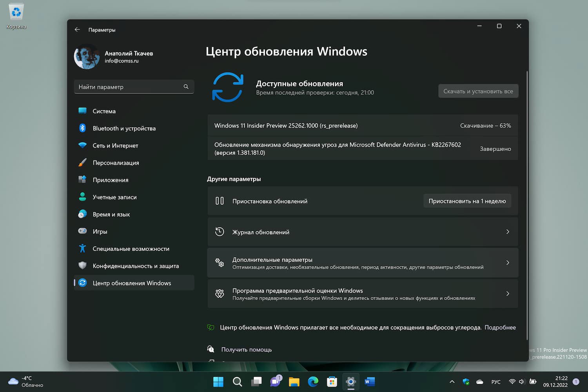
Task: Click Скачать и установить все
Action: coord(478,91)
